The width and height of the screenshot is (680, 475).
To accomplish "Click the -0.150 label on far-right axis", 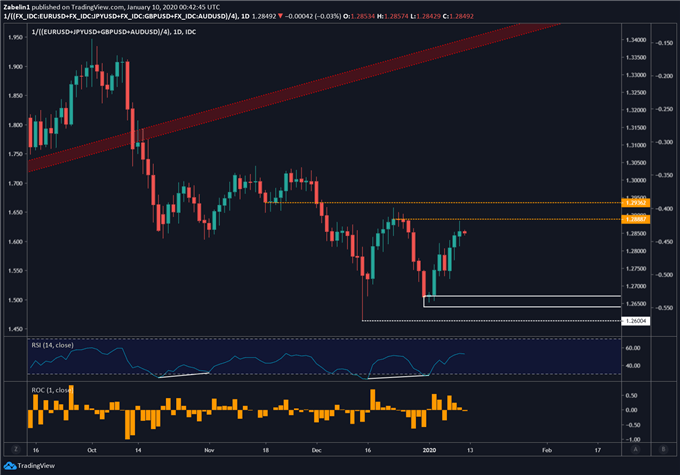I will (x=664, y=43).
